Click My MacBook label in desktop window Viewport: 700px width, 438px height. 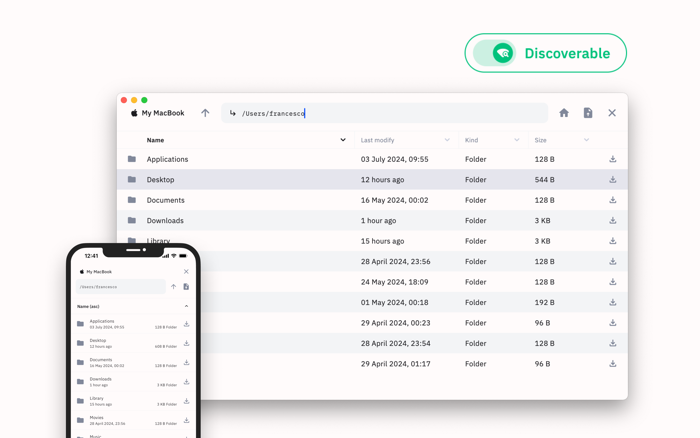coord(163,113)
